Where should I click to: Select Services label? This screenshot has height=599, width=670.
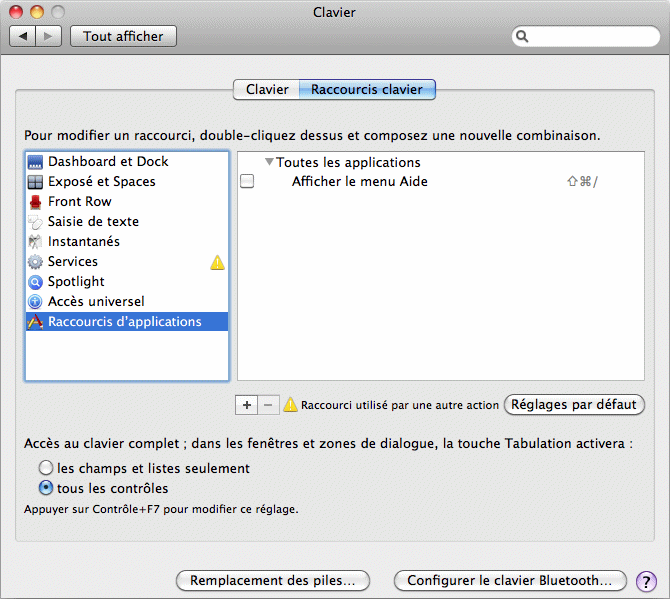click(73, 261)
